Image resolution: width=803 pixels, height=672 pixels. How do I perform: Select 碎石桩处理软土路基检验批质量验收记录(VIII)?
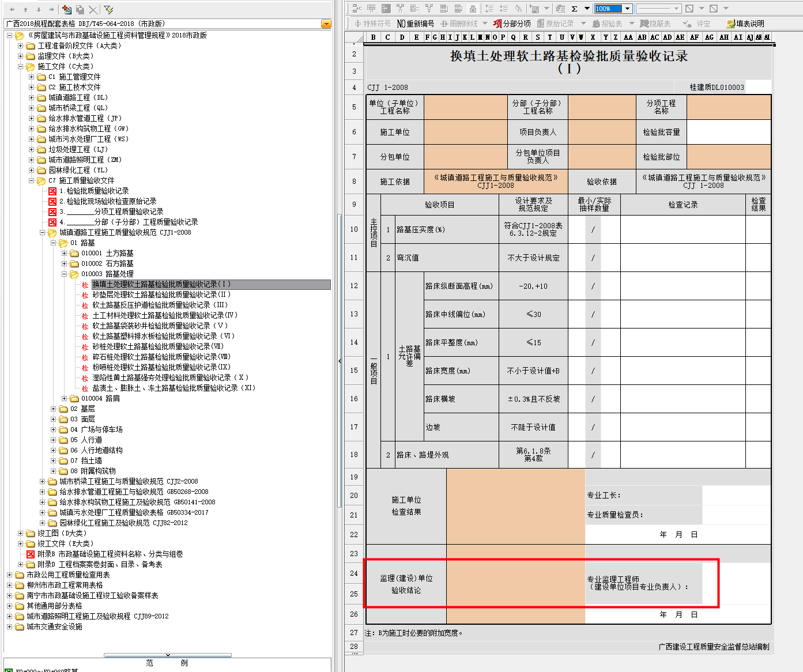tap(161, 357)
